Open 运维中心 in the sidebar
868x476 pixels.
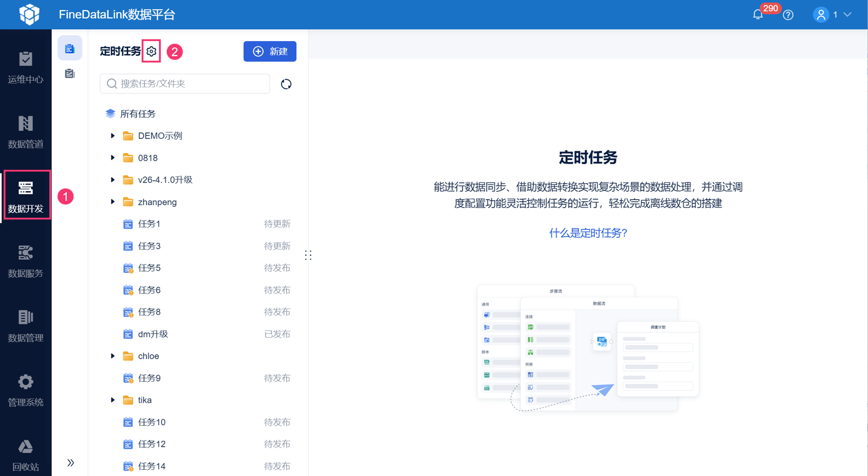[x=26, y=68]
